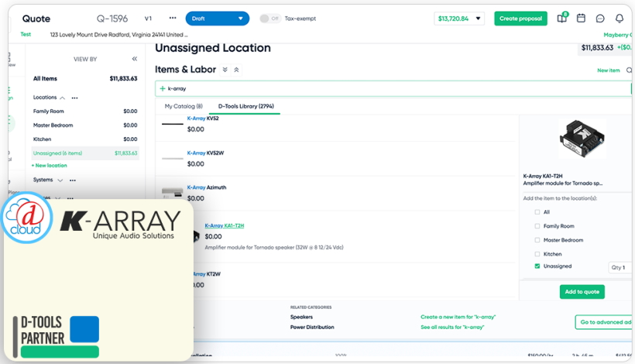Click Go to advanced add button
Viewport: 635px width, 364px height.
pos(605,322)
